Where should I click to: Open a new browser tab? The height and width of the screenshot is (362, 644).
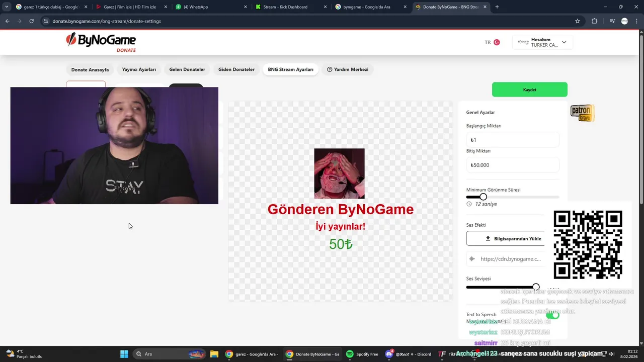(497, 7)
